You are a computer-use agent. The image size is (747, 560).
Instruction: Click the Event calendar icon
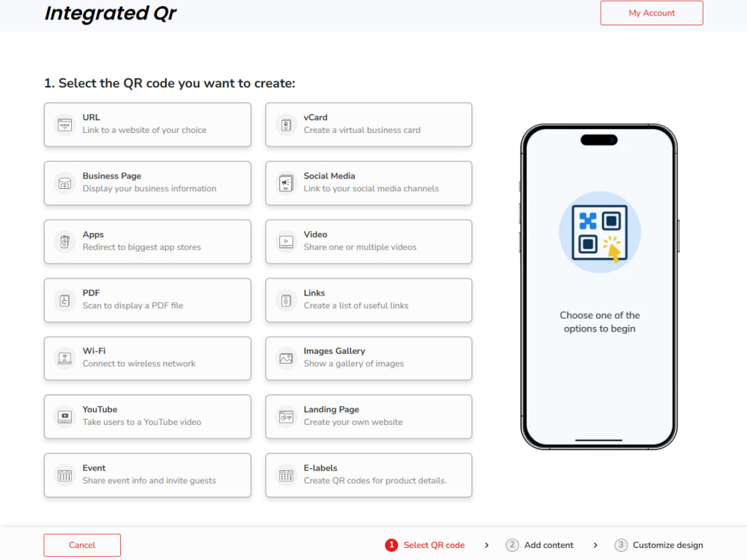[65, 476]
